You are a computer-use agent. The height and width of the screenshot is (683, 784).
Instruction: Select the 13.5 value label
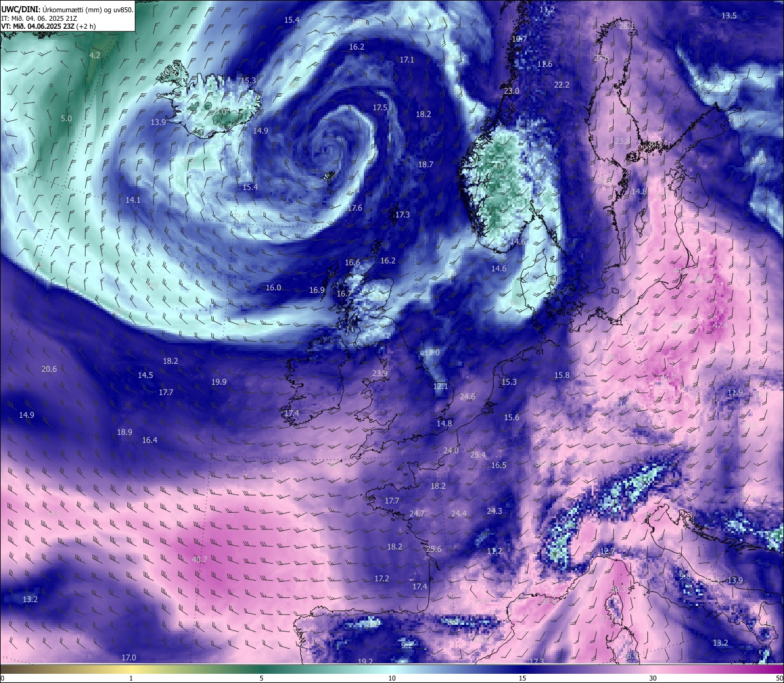coord(729,15)
